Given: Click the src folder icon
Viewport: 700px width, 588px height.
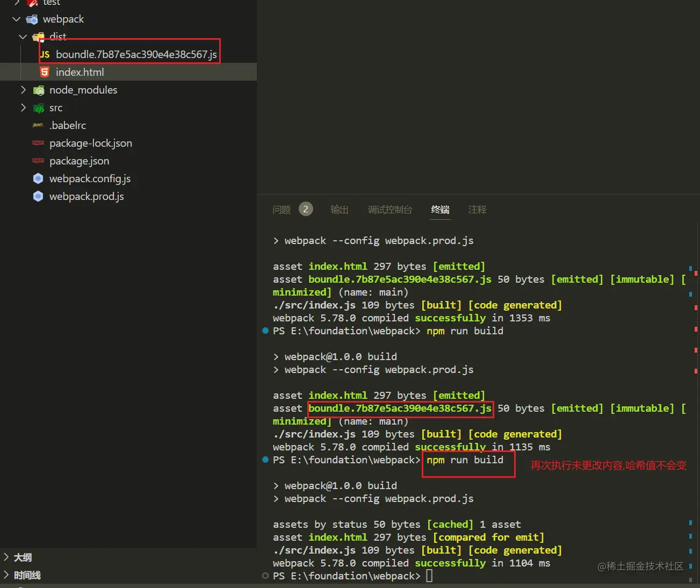Looking at the screenshot, I should click(39, 108).
